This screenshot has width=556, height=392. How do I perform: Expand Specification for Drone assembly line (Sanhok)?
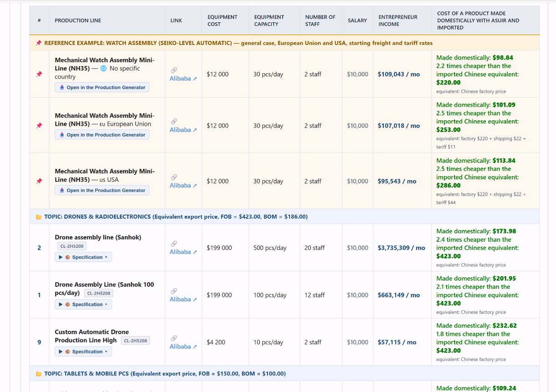tap(83, 257)
